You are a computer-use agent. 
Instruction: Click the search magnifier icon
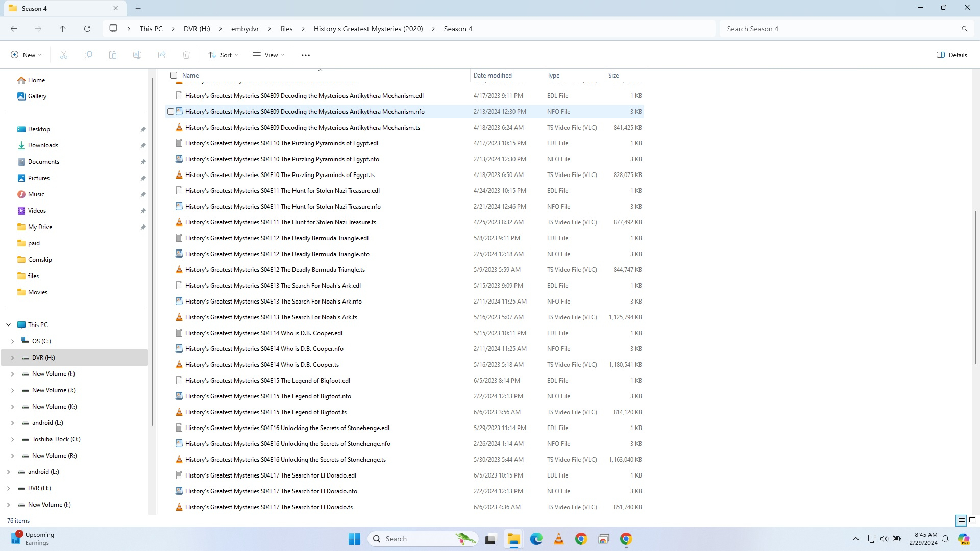[x=964, y=29]
